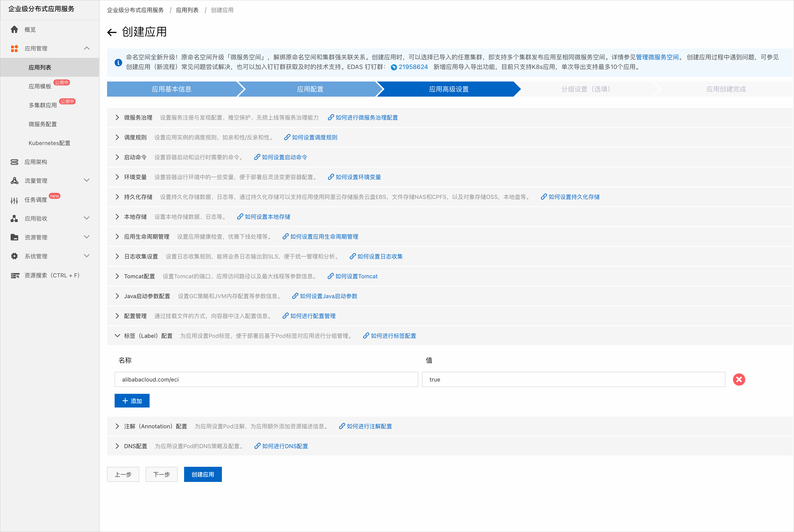This screenshot has width=794, height=532.
Task: Remove the alibabacloud.com/eci label with the red X
Action: (x=739, y=379)
